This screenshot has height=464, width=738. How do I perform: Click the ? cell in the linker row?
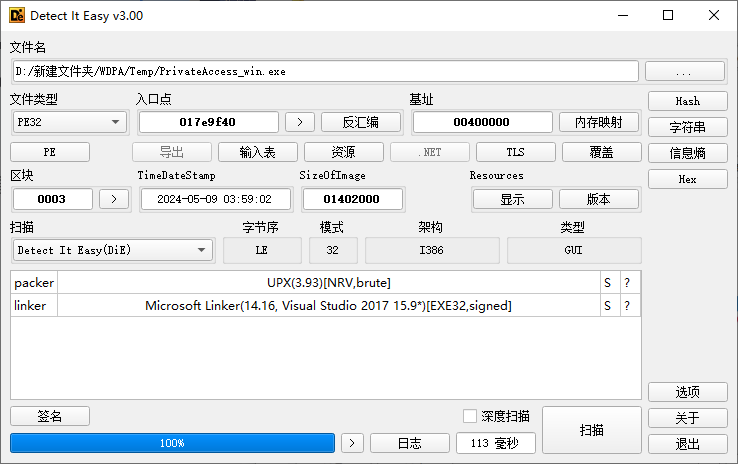tap(630, 306)
